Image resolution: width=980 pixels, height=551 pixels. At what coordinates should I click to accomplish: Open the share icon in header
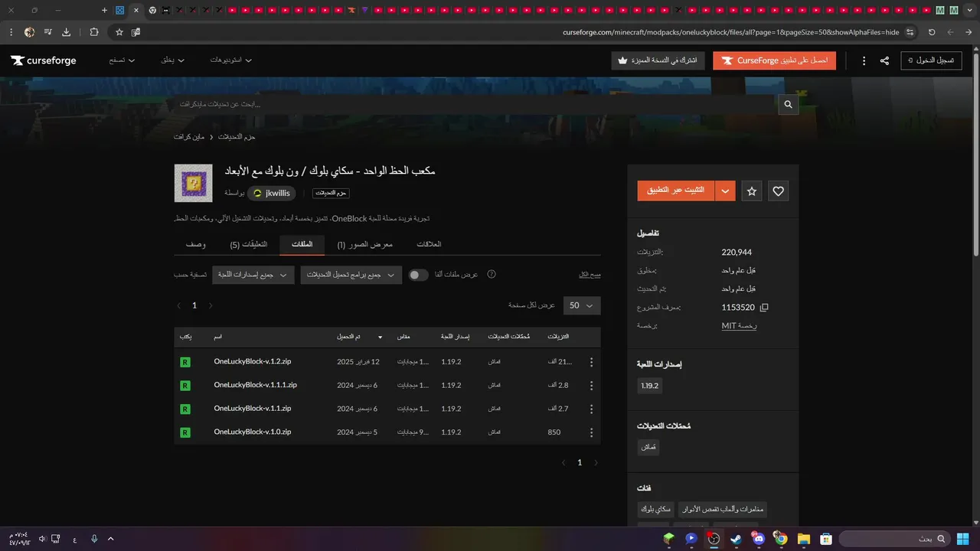(x=884, y=60)
